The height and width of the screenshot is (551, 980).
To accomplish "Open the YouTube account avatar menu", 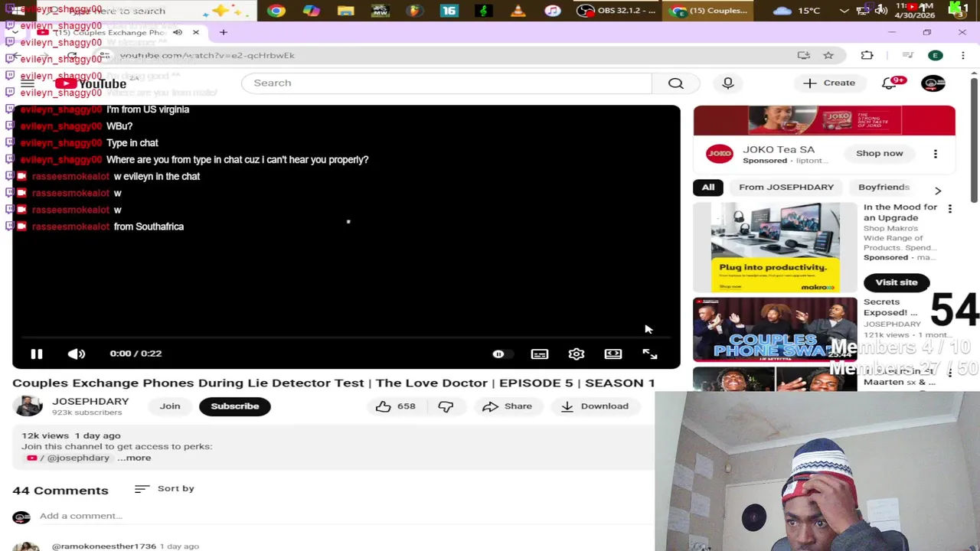I will coord(933,83).
